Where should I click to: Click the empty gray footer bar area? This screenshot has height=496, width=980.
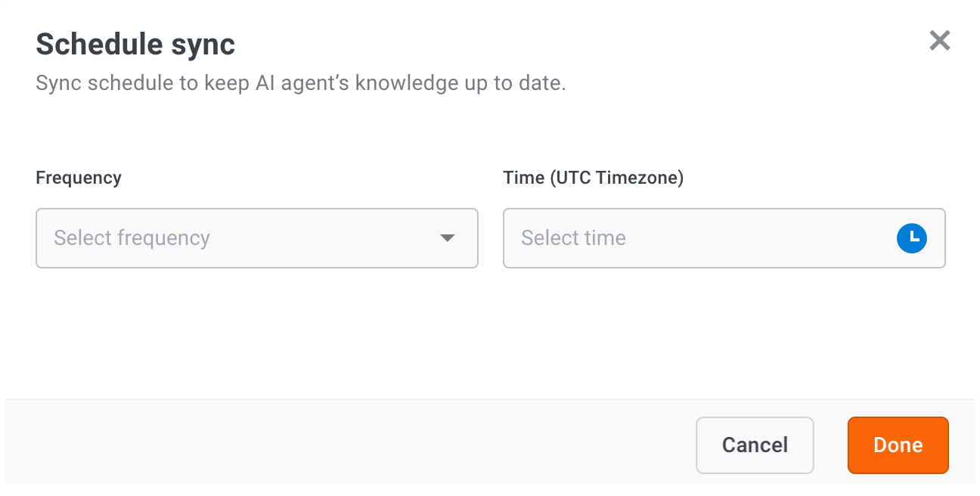348,442
